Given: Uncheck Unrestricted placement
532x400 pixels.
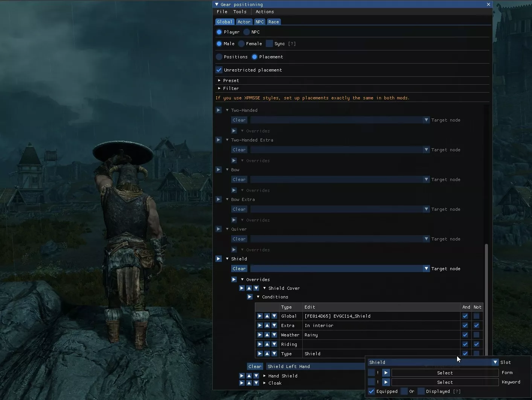Looking at the screenshot, I should (219, 70).
